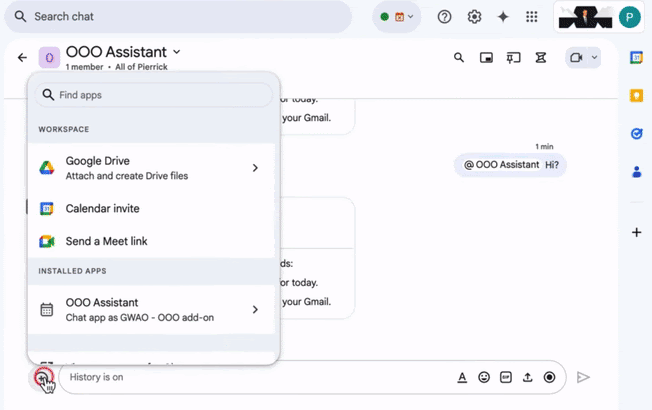Open the Help question mark icon
This screenshot has height=410, width=652.
pyautogui.click(x=445, y=17)
